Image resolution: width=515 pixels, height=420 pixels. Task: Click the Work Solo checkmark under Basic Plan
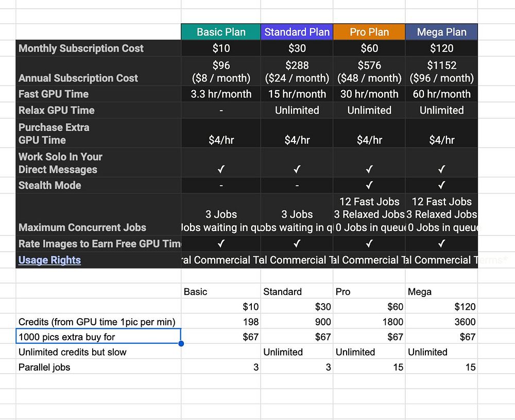[221, 169]
